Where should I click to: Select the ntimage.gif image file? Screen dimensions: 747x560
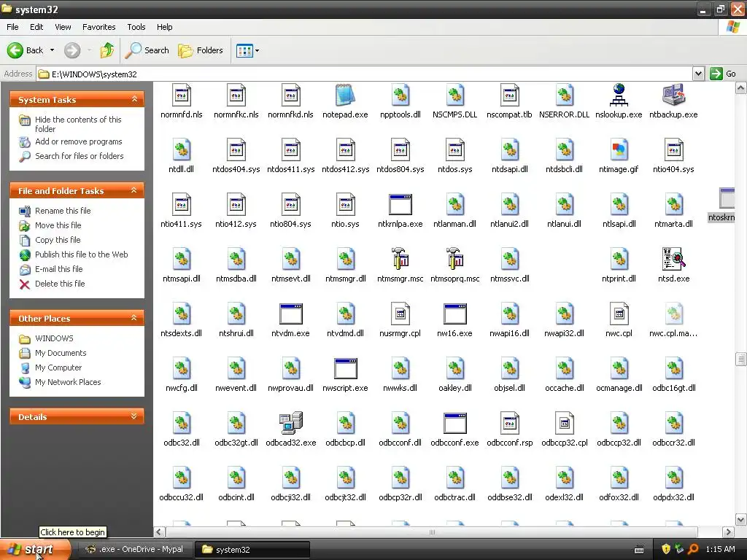coord(619,149)
